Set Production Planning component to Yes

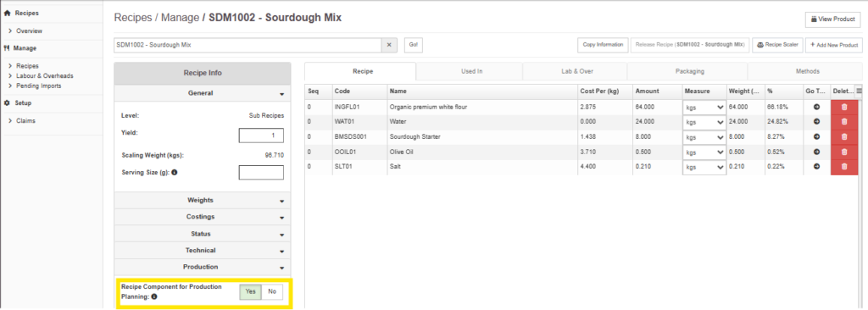point(250,291)
